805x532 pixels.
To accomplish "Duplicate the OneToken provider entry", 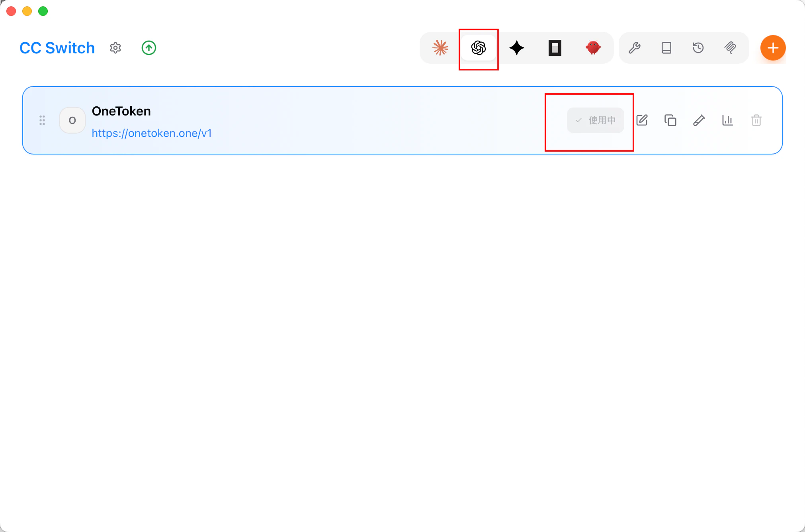I will 670,120.
